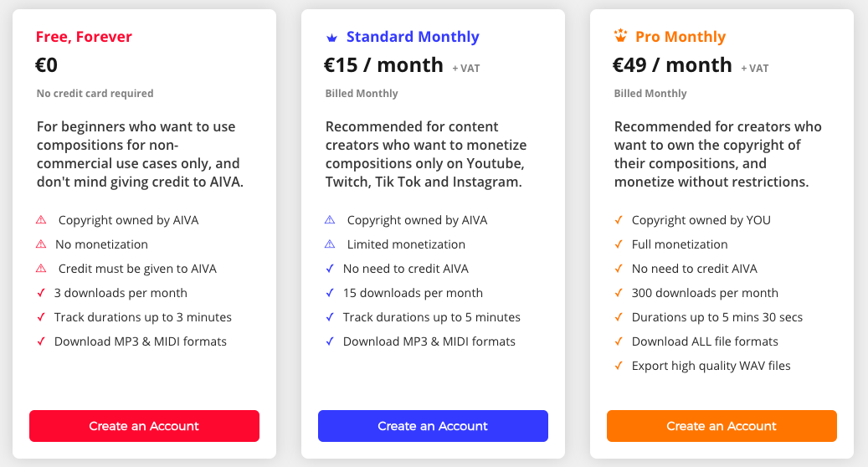
Task: Click warning icon next to Free "Copyright owned by AIVA"
Action: 41,220
